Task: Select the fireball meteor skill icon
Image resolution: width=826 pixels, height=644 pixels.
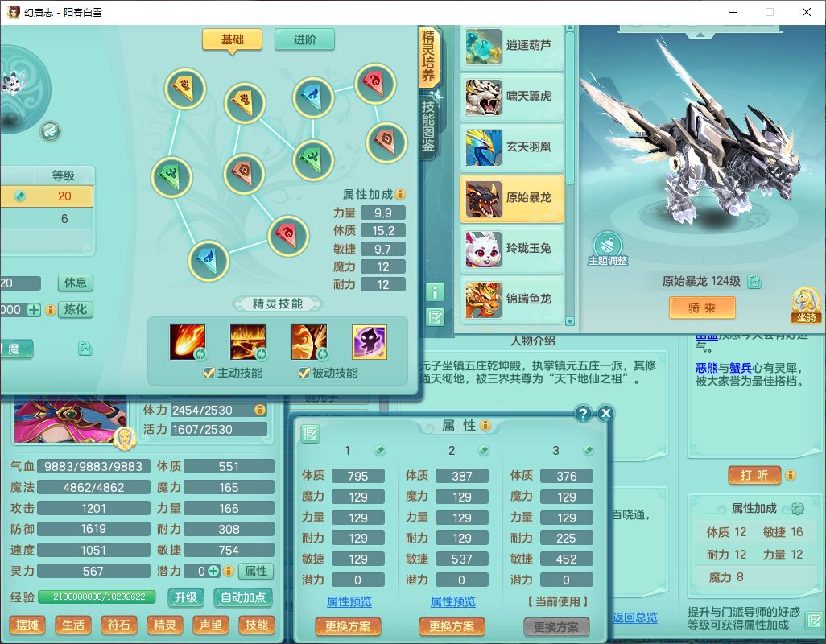Action: point(187,342)
